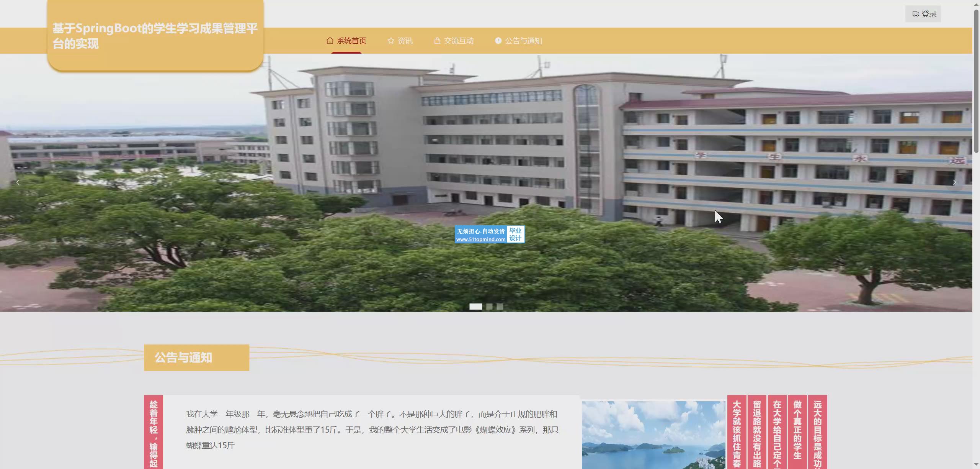Select the second carousel indicator dot
This screenshot has height=469, width=980.
[x=489, y=307]
